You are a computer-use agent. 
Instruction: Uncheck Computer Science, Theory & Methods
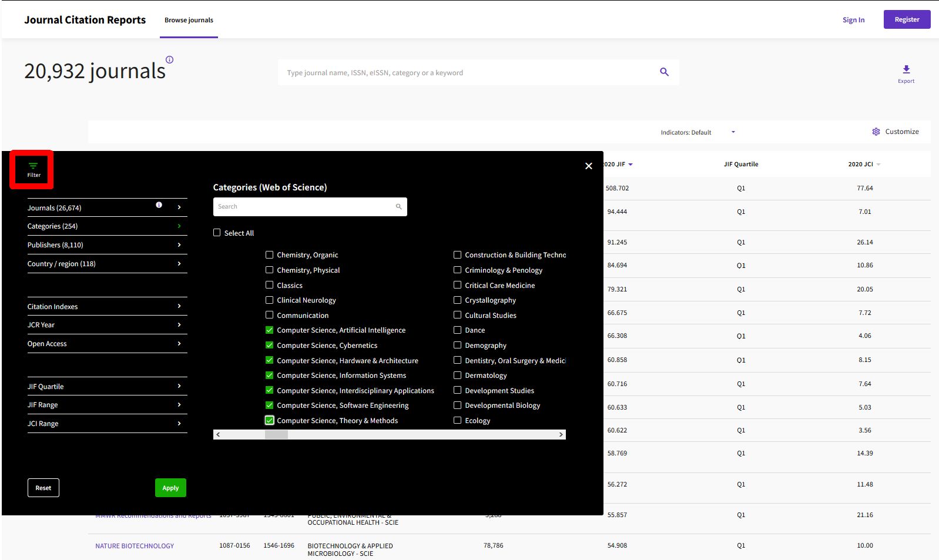click(269, 420)
